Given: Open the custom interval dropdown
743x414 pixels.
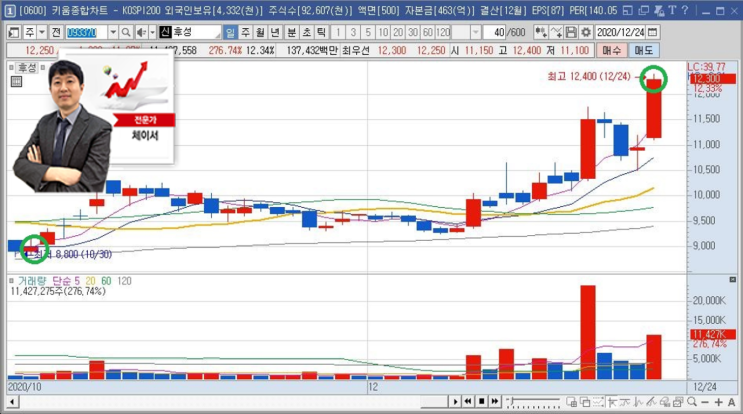Looking at the screenshot, I should (475, 32).
